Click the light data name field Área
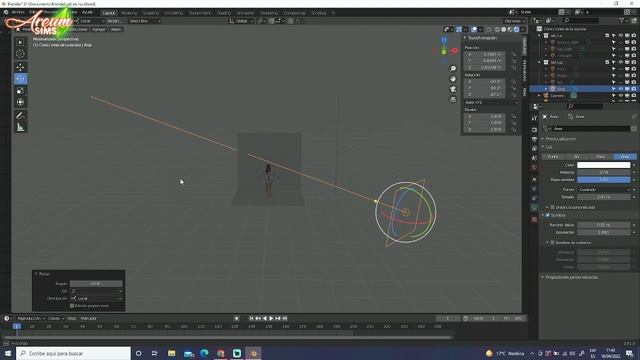 click(x=591, y=129)
